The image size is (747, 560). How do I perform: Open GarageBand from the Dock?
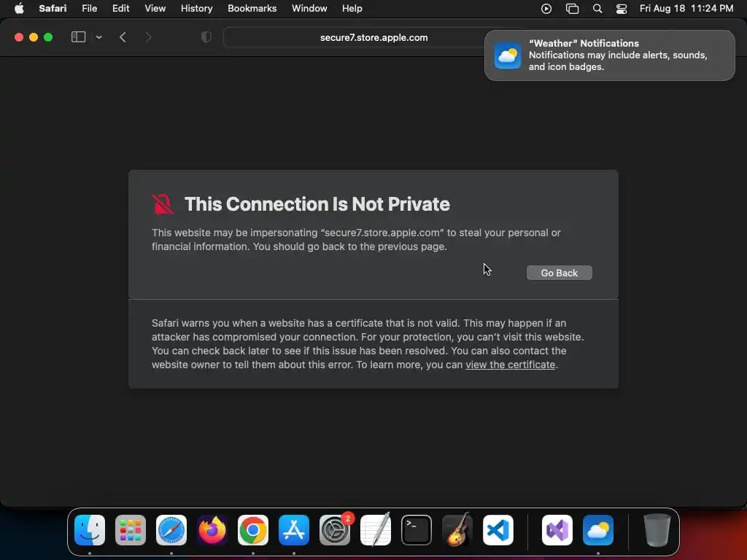pos(457,529)
